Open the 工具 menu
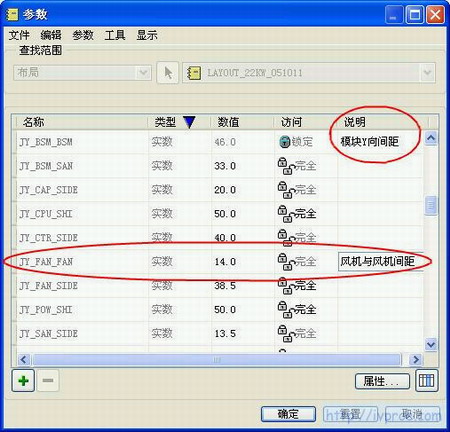This screenshot has height=432, width=450. point(115,35)
